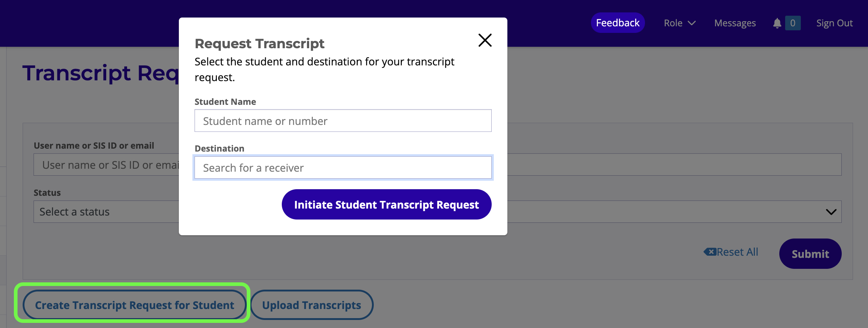The image size is (868, 328).
Task: Click the Feedback button
Action: 618,23
